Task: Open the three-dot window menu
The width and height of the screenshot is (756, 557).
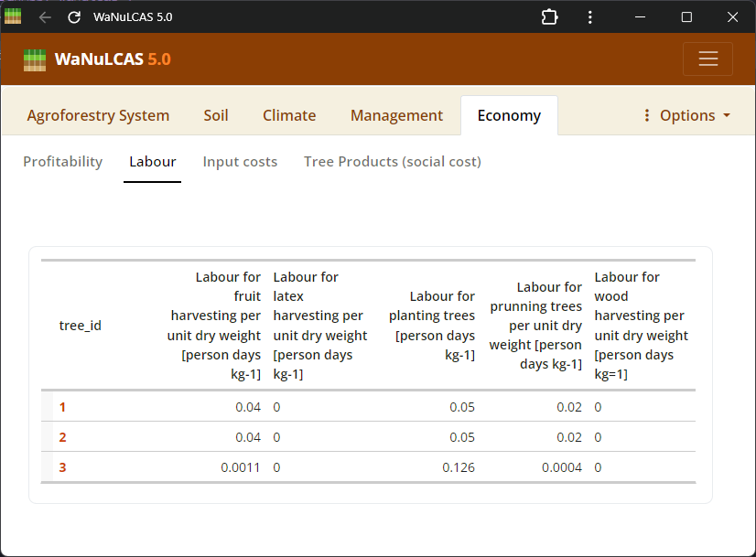Action: 590,17
